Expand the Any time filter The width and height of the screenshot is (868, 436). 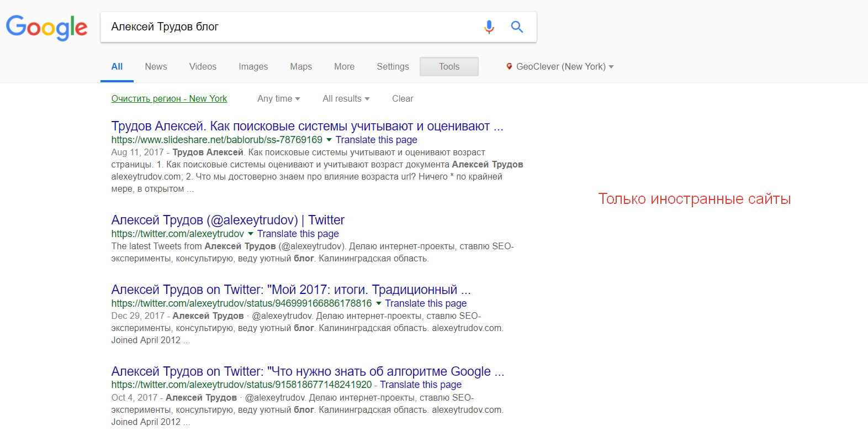pos(278,98)
